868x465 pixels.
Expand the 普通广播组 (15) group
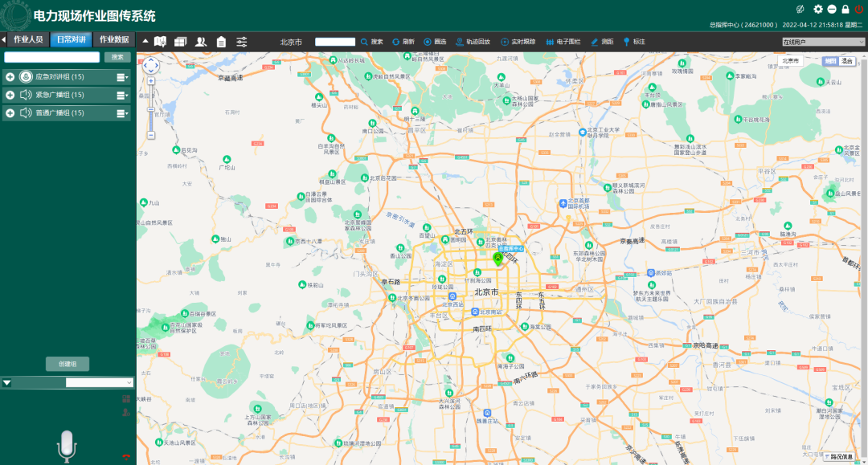tap(10, 112)
